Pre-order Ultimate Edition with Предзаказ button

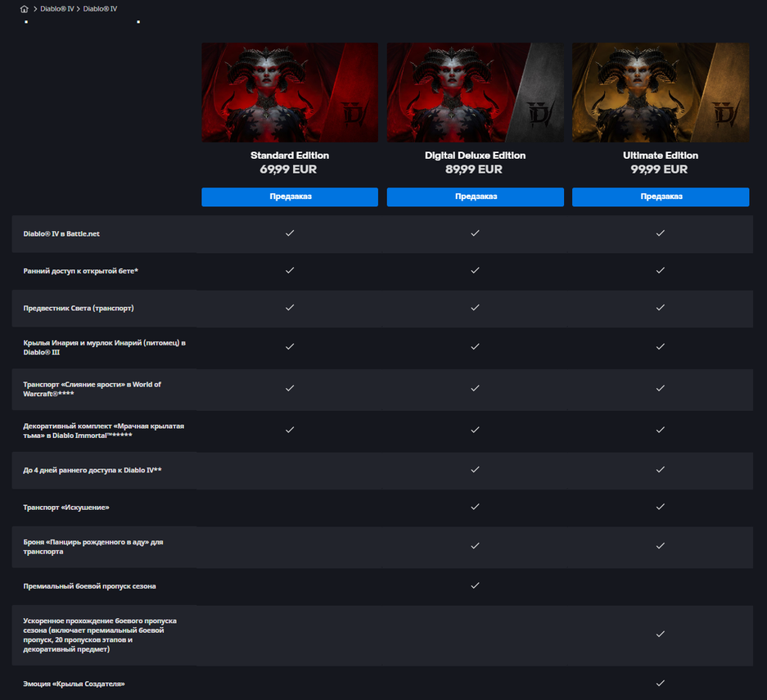661,196
